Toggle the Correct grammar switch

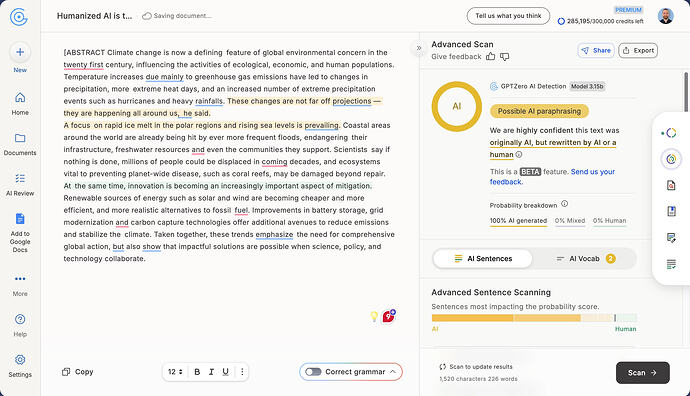coord(313,372)
